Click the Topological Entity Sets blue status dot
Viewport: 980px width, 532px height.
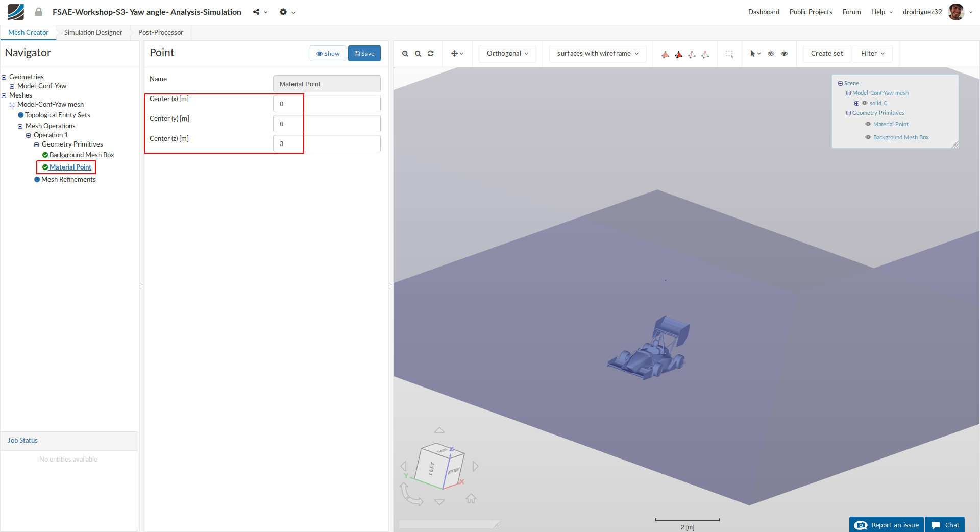(x=21, y=115)
